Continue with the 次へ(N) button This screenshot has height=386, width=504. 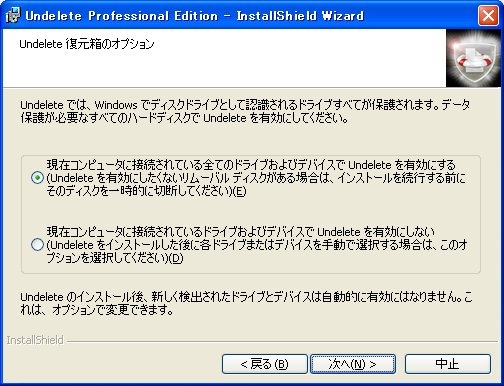coord(353,364)
